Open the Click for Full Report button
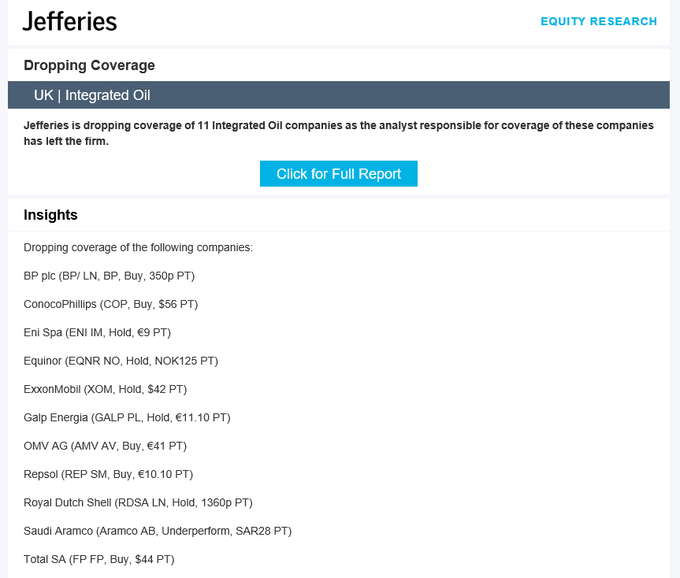This screenshot has width=680, height=578. point(339,174)
